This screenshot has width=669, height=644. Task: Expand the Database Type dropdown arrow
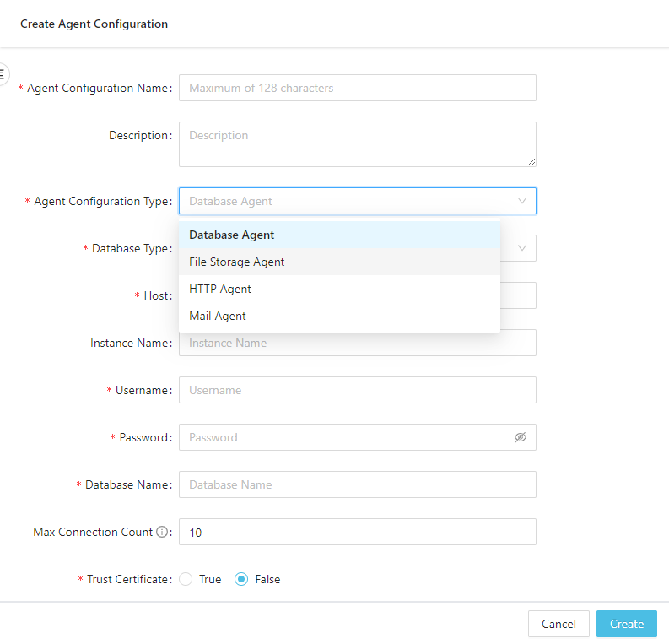[521, 248]
